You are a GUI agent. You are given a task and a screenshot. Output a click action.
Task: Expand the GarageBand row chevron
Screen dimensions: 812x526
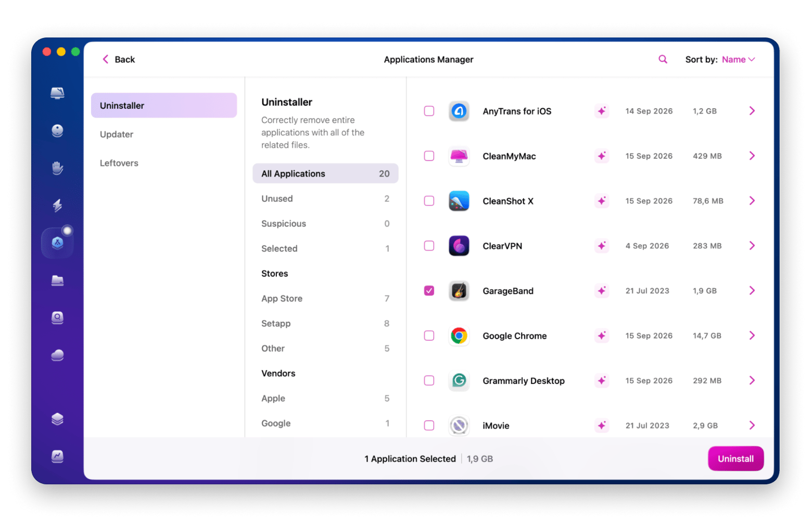(752, 291)
